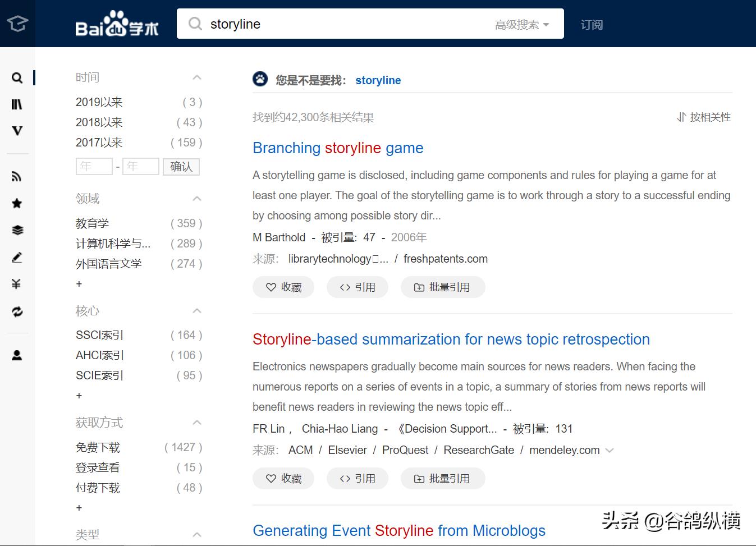Click the graduation cap logo icon
The width and height of the screenshot is (756, 546).
tap(17, 24)
